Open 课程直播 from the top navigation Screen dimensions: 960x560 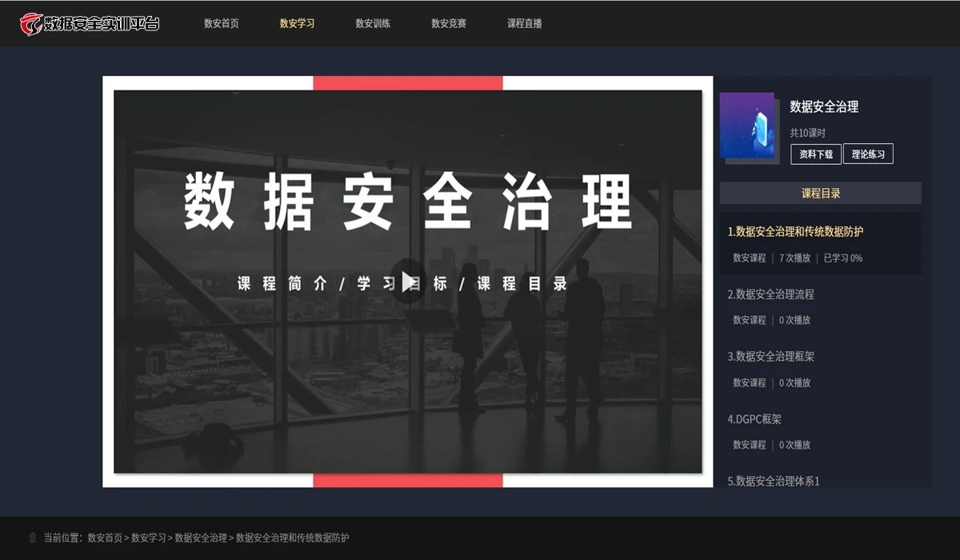pyautogui.click(x=525, y=23)
